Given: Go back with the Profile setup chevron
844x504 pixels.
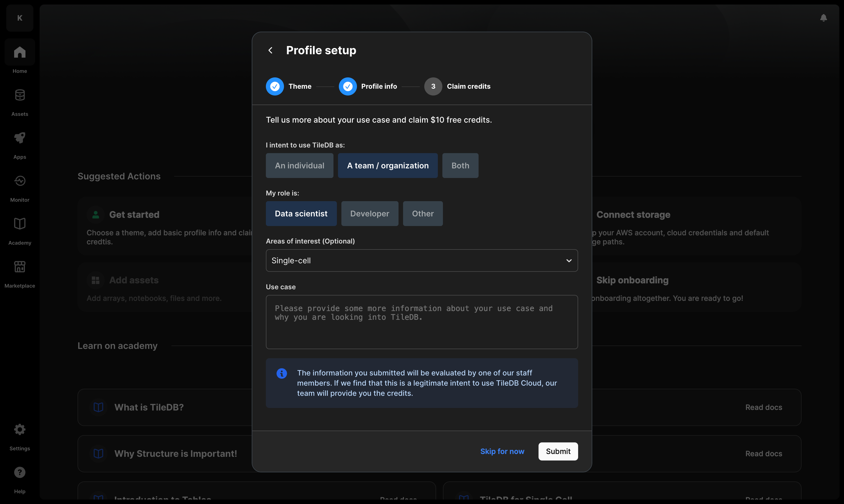Looking at the screenshot, I should (271, 51).
